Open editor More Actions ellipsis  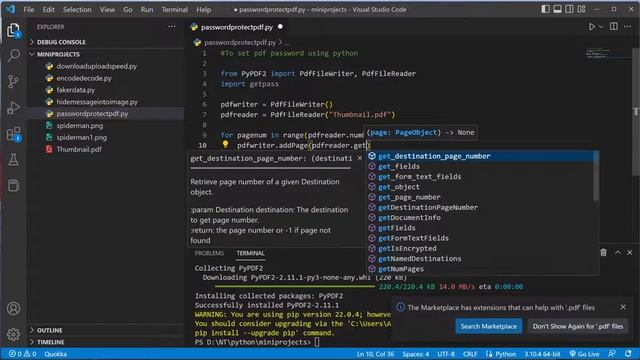(627, 27)
